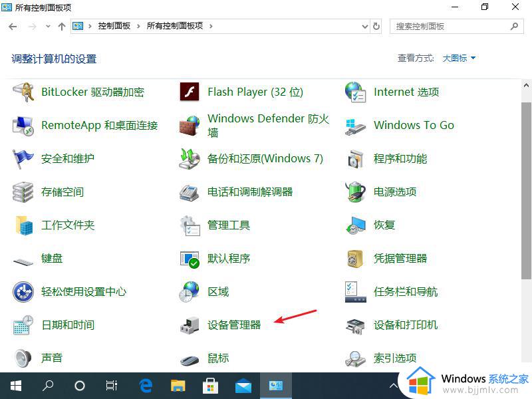Go up one level with Up arrow

click(62, 26)
